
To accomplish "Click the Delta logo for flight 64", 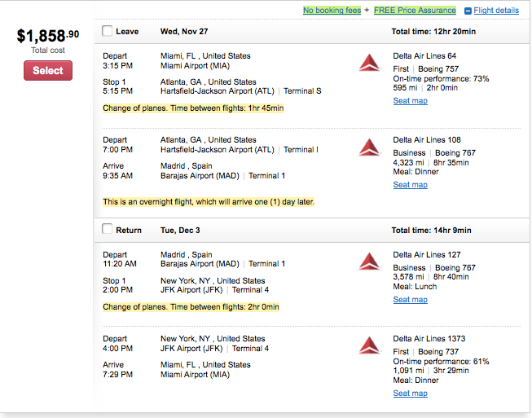I will (x=370, y=63).
